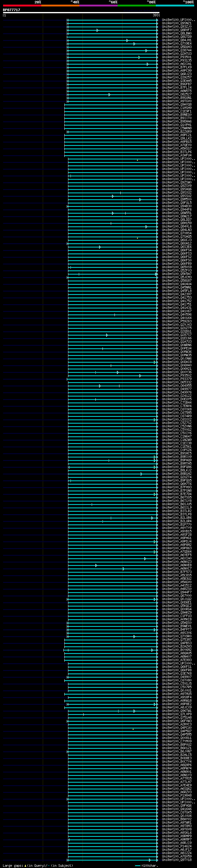The image size is (197, 868).
Task: Click hit label UniRef100_Q8W551
Action: 177,213
